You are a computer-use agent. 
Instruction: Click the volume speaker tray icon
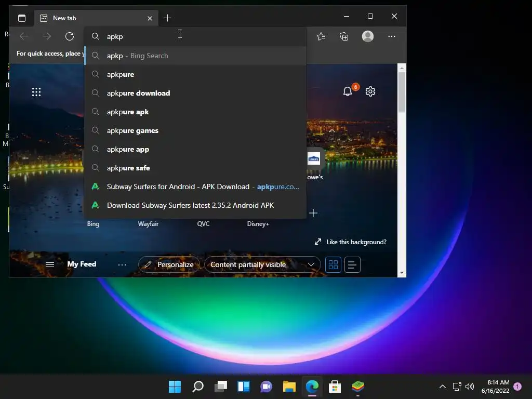pos(470,387)
